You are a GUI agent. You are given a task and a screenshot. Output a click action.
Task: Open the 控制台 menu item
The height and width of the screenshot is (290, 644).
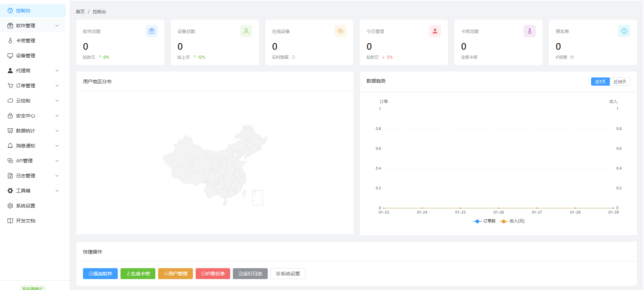pos(33,11)
